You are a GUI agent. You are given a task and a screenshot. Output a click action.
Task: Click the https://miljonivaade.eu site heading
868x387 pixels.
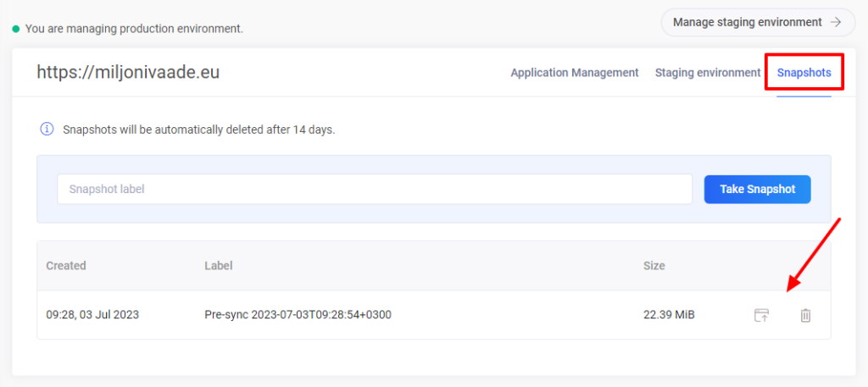pos(128,73)
